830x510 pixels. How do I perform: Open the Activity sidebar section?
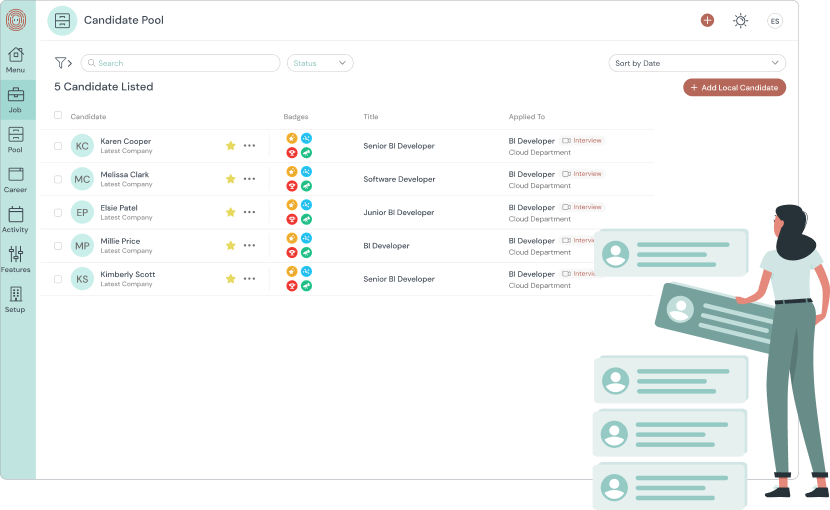click(x=16, y=220)
